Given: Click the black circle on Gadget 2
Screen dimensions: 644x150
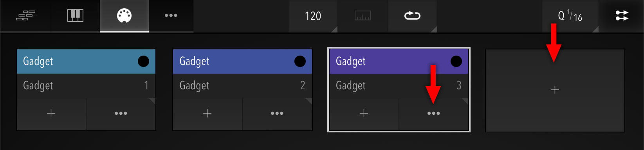Looking at the screenshot, I should click(x=300, y=61).
